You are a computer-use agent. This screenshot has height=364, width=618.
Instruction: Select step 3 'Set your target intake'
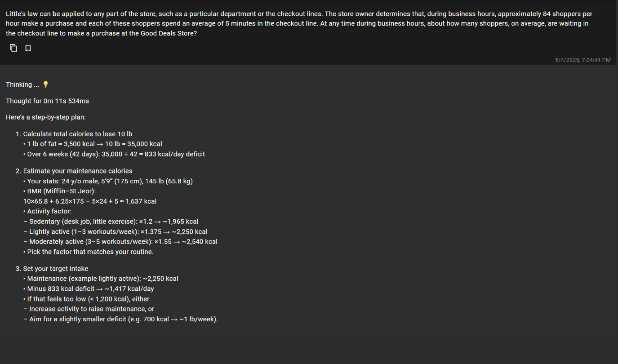pyautogui.click(x=56, y=269)
